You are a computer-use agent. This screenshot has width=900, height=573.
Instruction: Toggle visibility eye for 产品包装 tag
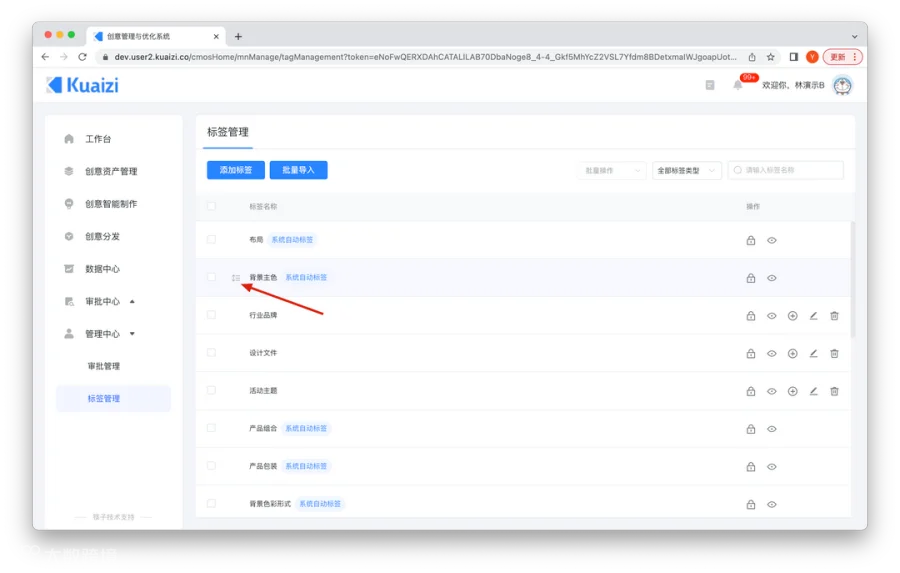[x=772, y=467]
